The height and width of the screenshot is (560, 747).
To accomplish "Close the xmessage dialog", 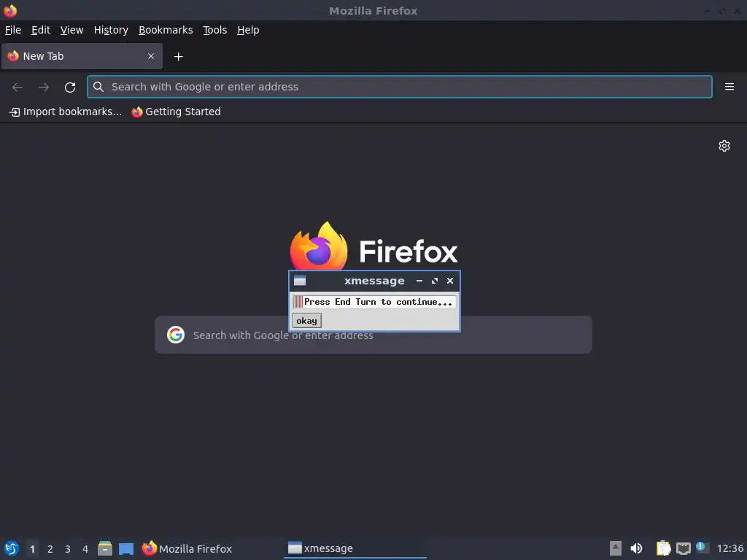I will (449, 281).
